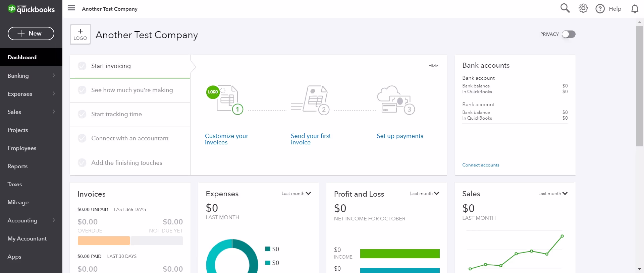Click the Add the finishing touches check circle

pyautogui.click(x=82, y=163)
